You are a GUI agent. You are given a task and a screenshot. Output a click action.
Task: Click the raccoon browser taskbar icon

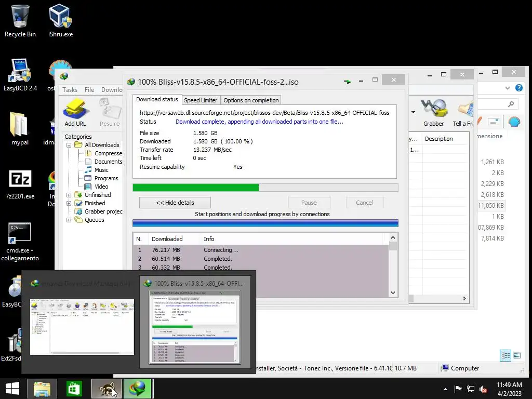pos(107,389)
